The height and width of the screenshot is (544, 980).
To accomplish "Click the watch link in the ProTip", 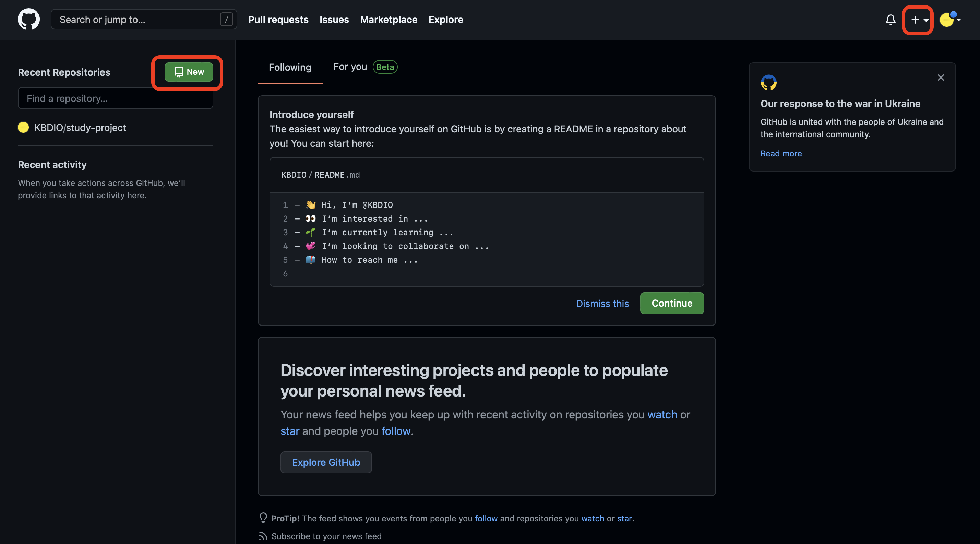I will coord(593,518).
